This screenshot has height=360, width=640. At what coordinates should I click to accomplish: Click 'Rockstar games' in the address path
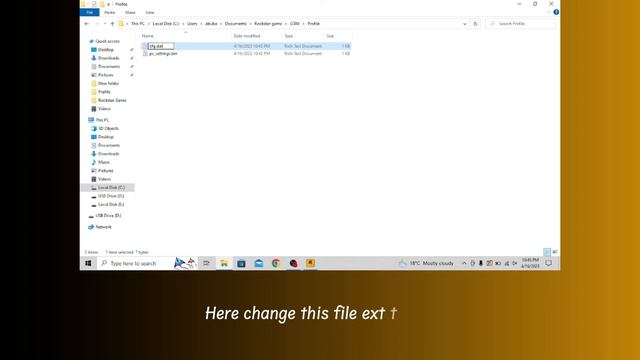tap(268, 24)
